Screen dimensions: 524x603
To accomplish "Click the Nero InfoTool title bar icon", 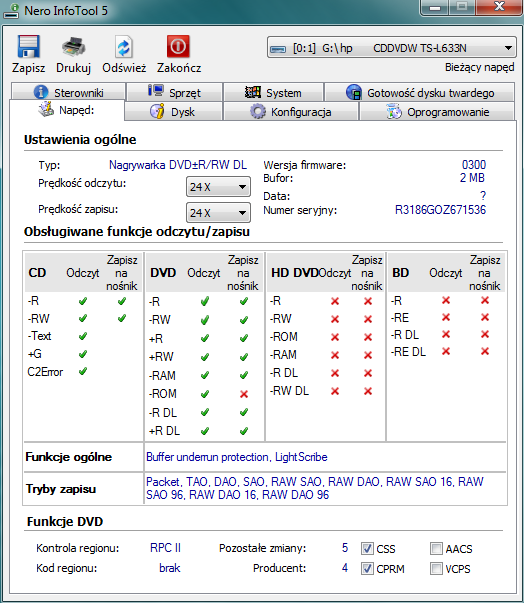I will [12, 11].
